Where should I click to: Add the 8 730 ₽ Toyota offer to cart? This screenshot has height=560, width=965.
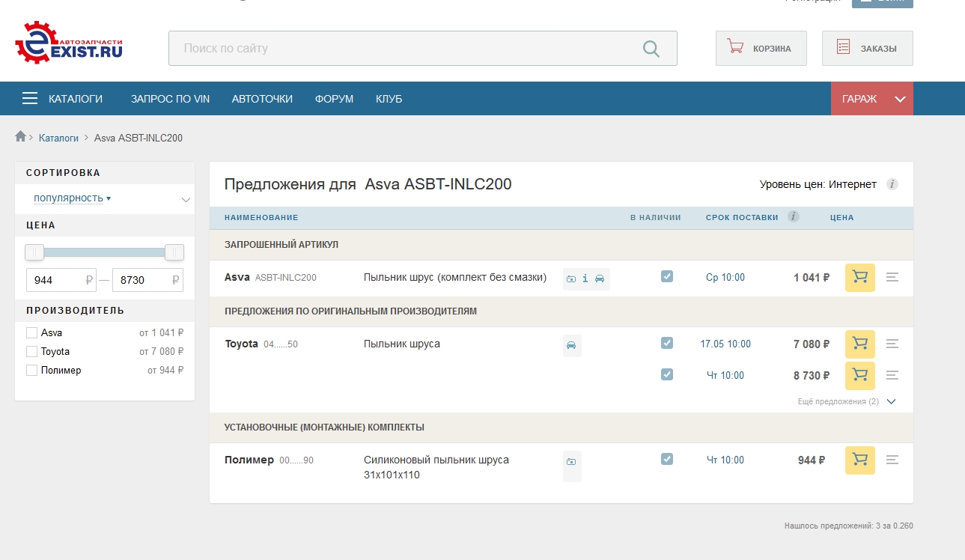pos(860,376)
